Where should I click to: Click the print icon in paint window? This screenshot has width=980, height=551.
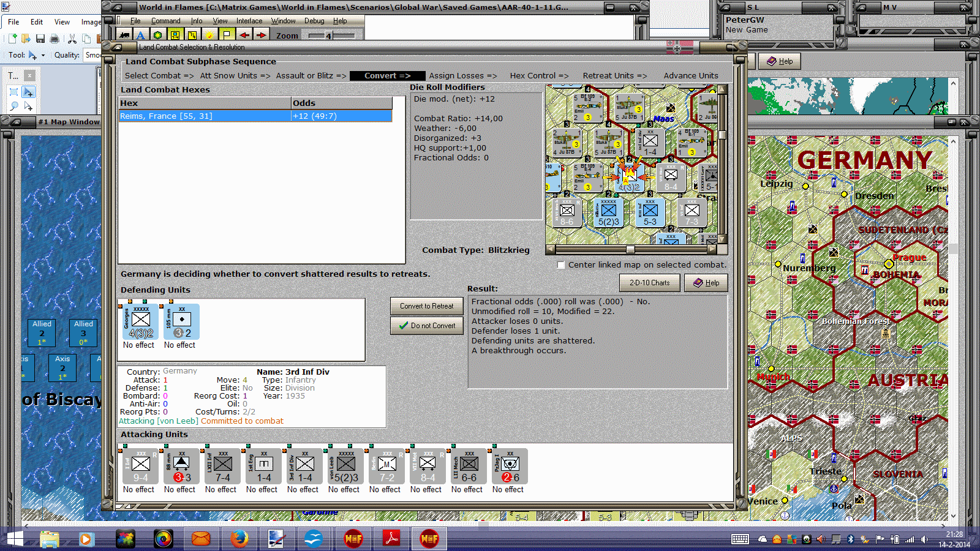[x=55, y=39]
